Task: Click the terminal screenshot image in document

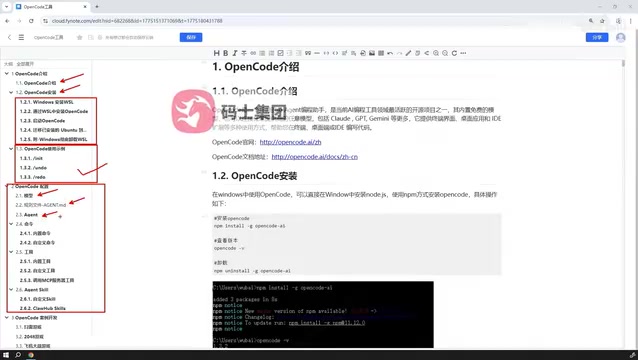Action: (x=323, y=314)
